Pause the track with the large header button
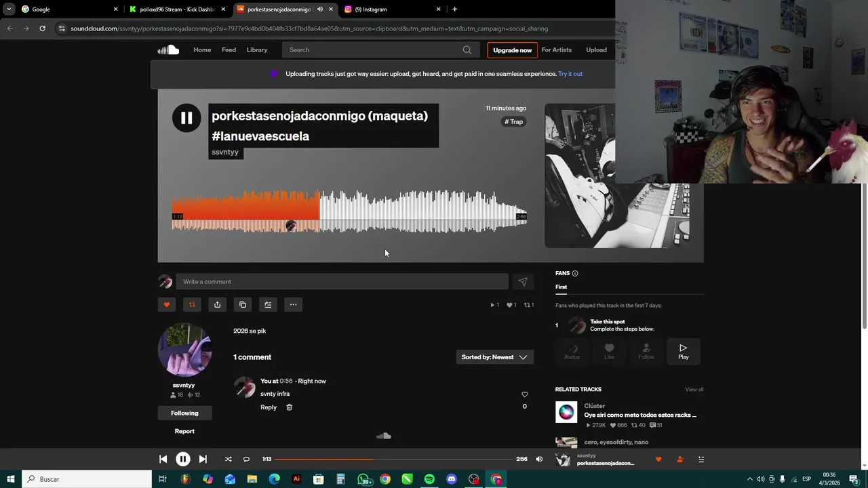Image resolution: width=868 pixels, height=488 pixels. pyautogui.click(x=186, y=118)
